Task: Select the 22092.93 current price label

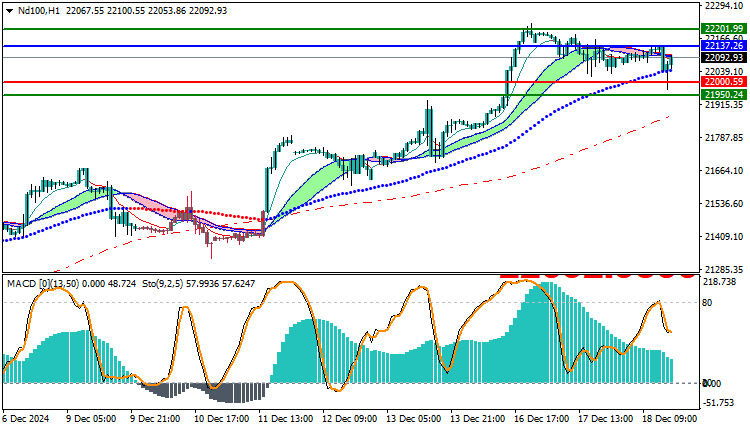Action: click(724, 58)
